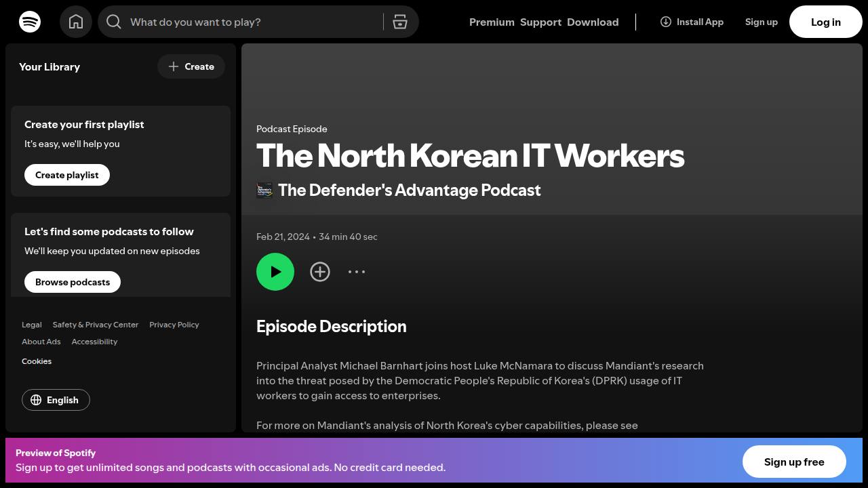Click the search magnifier icon
868x488 pixels.
pyautogui.click(x=114, y=22)
